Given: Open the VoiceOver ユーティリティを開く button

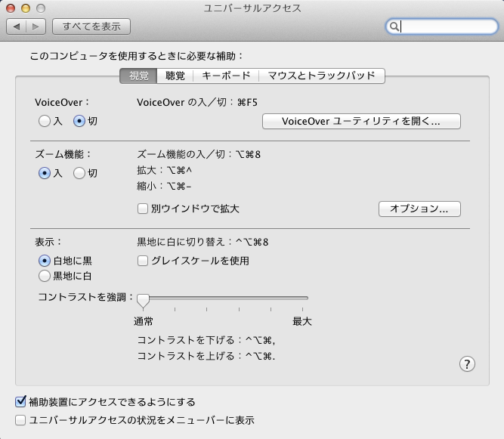Looking at the screenshot, I should pyautogui.click(x=360, y=121).
